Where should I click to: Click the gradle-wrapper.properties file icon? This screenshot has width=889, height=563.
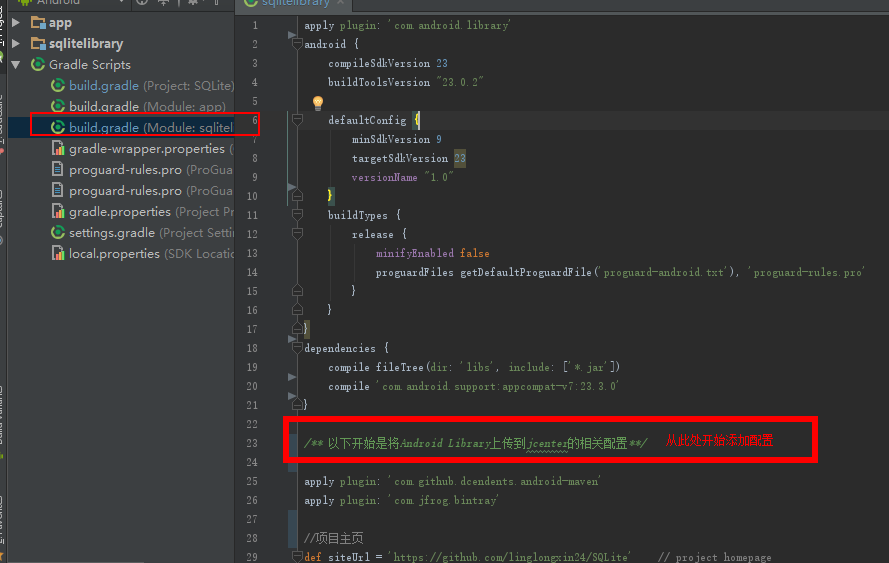click(x=58, y=149)
